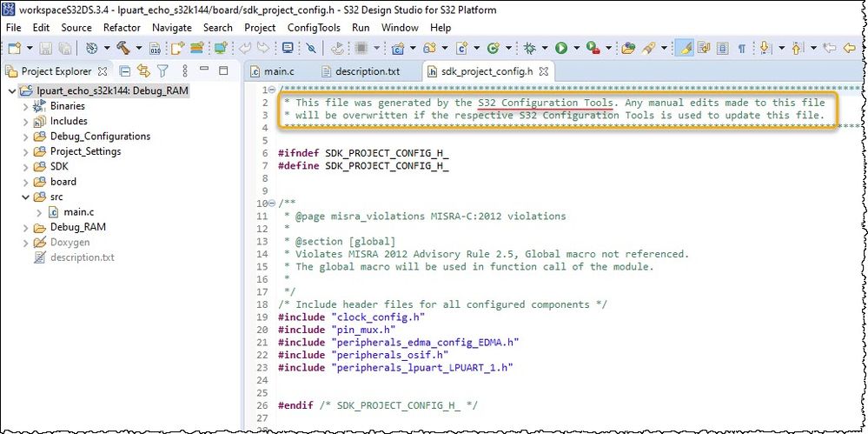
Task: Select description.txt in Project Explorer
Action: pos(83,257)
